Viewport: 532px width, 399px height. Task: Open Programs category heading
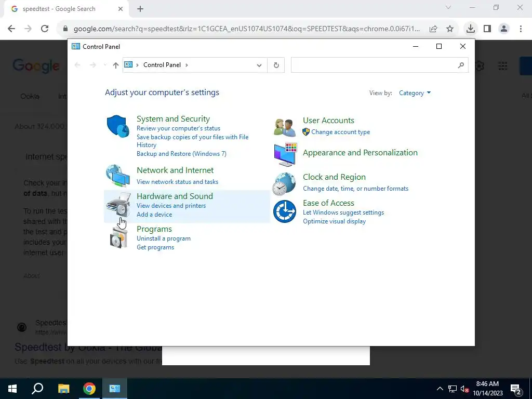(x=154, y=229)
